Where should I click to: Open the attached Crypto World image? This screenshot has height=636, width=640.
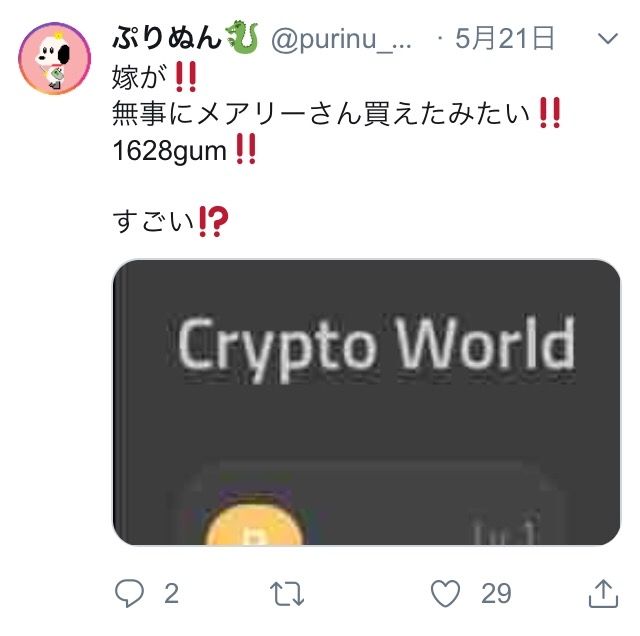pos(367,402)
